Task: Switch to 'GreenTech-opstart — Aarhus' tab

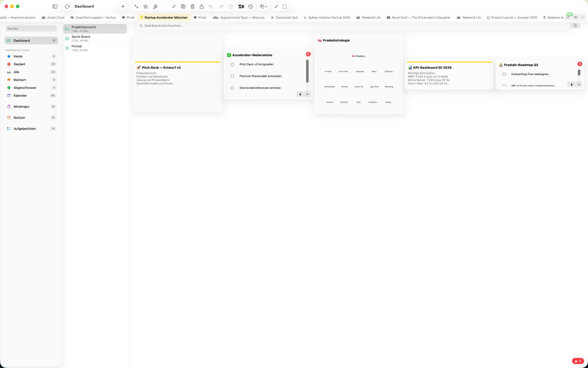Action: point(93,17)
